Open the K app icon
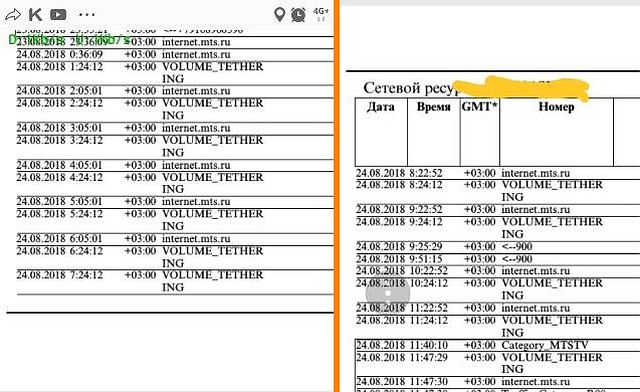640x392 pixels. (35, 15)
